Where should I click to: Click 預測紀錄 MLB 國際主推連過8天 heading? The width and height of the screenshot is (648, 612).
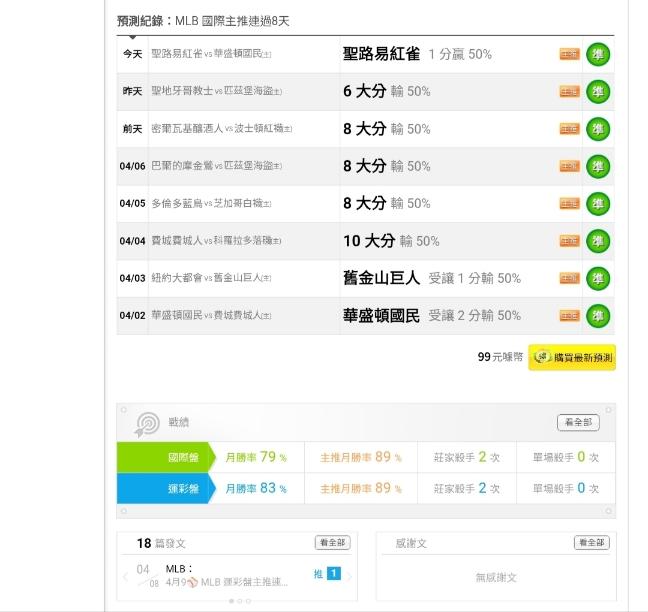pos(203,21)
